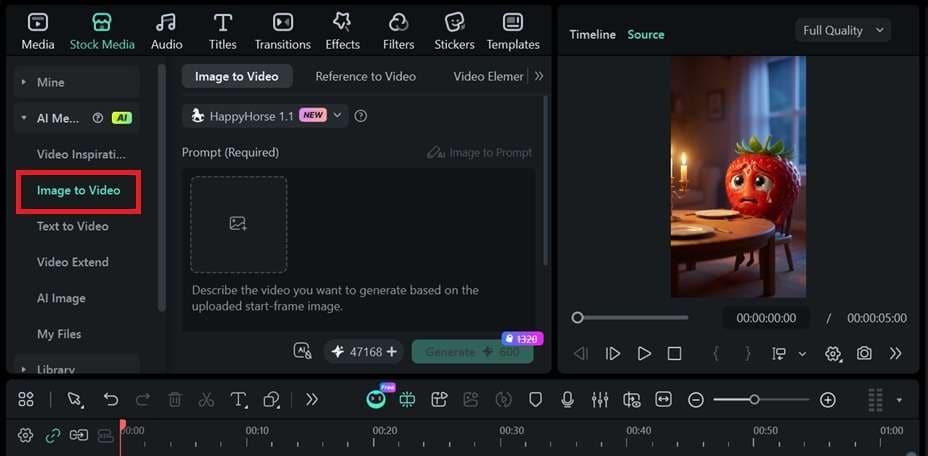Switch to the Titles tab
Screen dimensions: 928x456
point(223,33)
